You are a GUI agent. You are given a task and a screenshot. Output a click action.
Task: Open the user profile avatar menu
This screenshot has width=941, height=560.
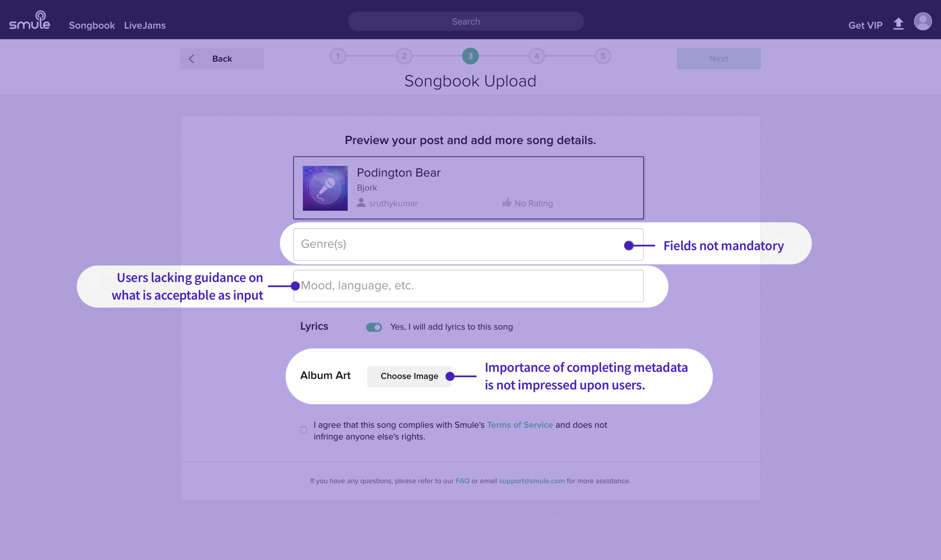coord(923,21)
